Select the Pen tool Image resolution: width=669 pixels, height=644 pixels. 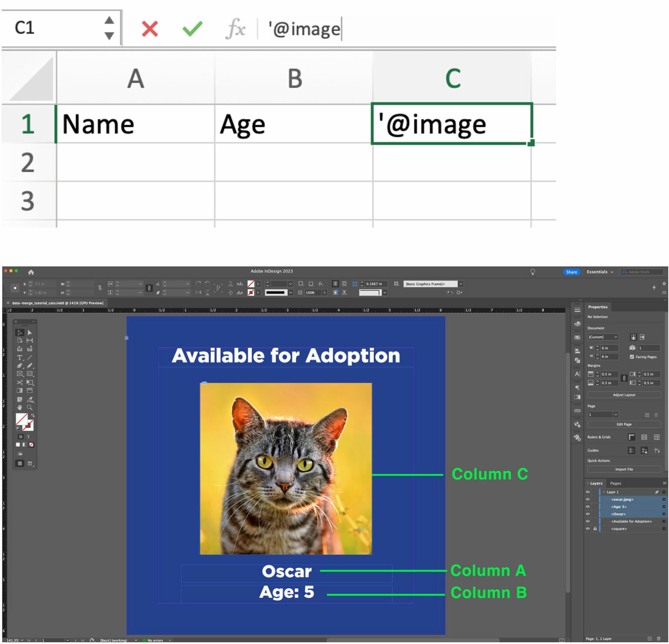click(x=20, y=366)
